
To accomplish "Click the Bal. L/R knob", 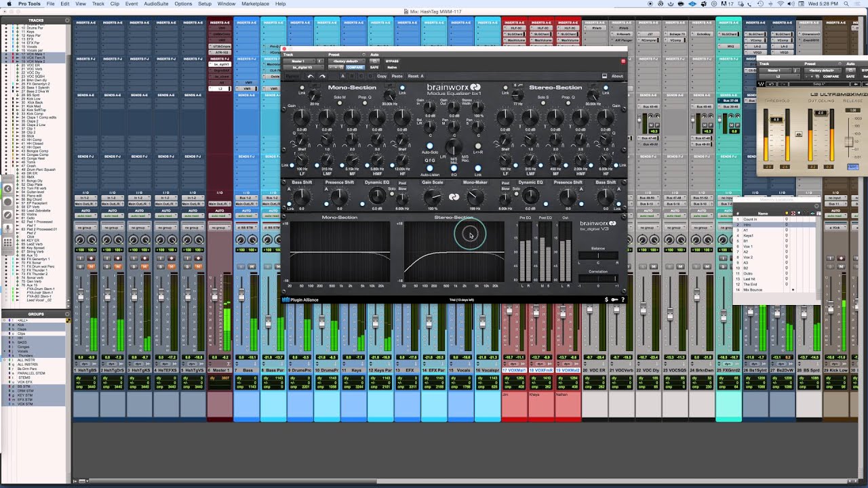I will [x=429, y=127].
